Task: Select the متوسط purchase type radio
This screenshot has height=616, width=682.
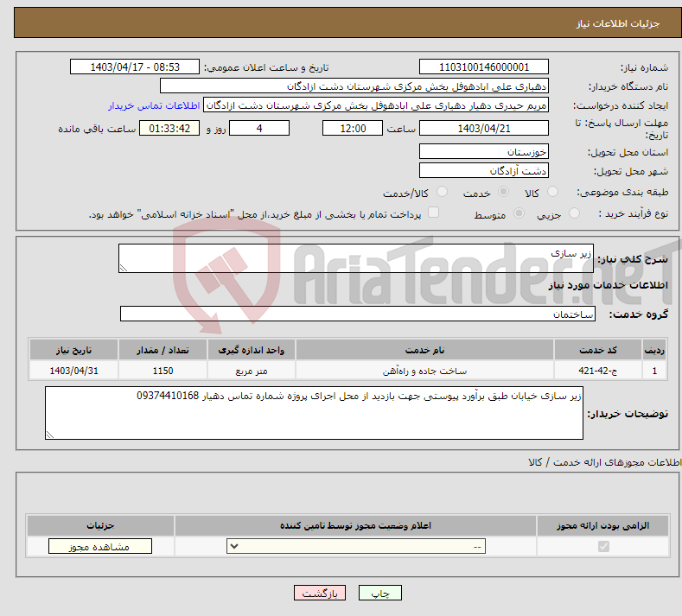Action: pyautogui.click(x=519, y=213)
